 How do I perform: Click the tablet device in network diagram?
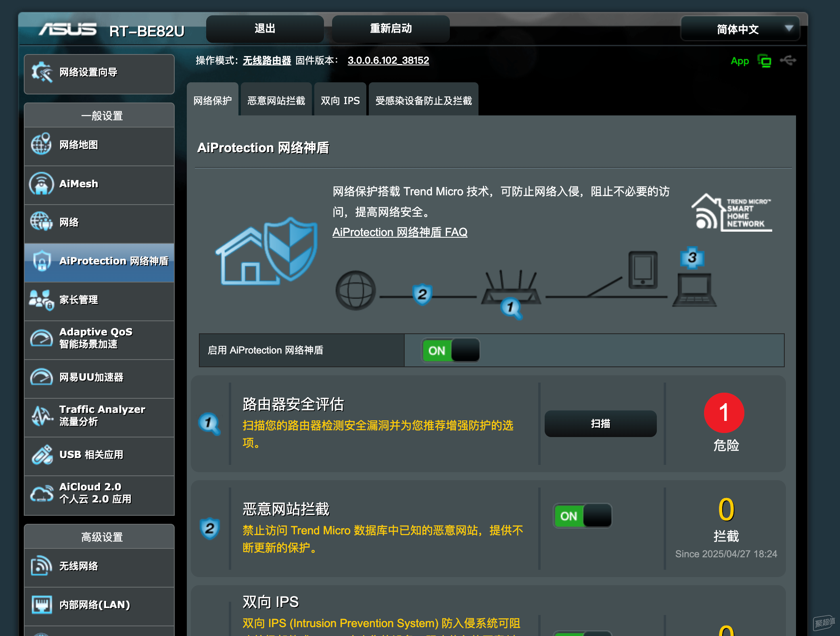643,270
